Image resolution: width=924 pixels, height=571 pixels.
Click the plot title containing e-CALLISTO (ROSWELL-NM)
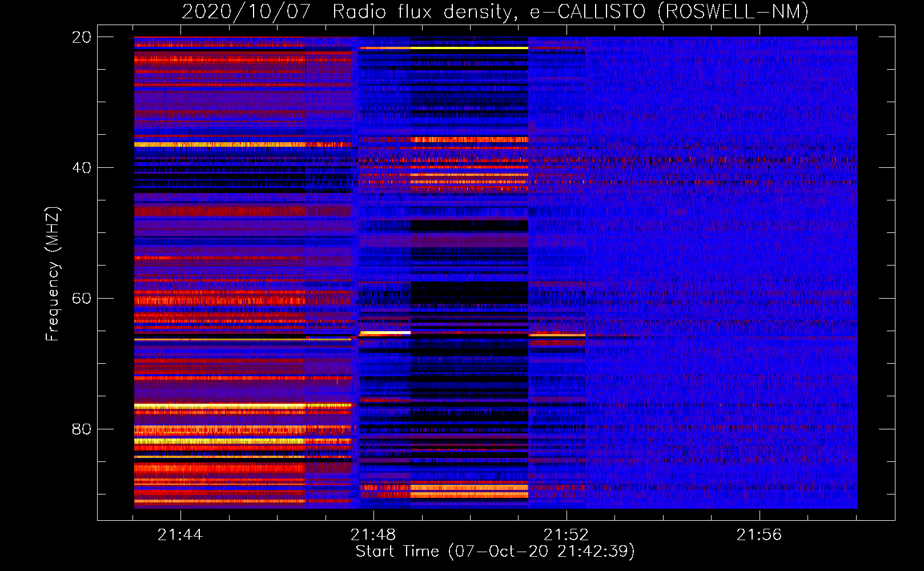(x=495, y=11)
